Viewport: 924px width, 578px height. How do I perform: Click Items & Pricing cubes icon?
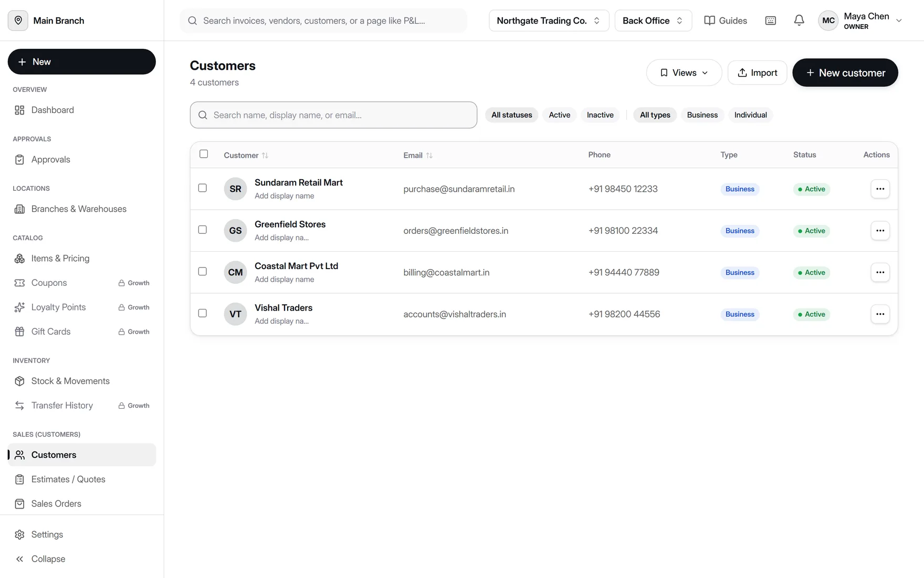coord(19,259)
